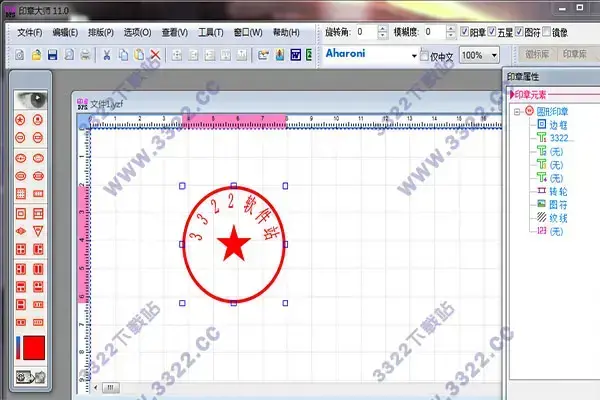Toggle the 图符 checkbox

tap(519, 32)
